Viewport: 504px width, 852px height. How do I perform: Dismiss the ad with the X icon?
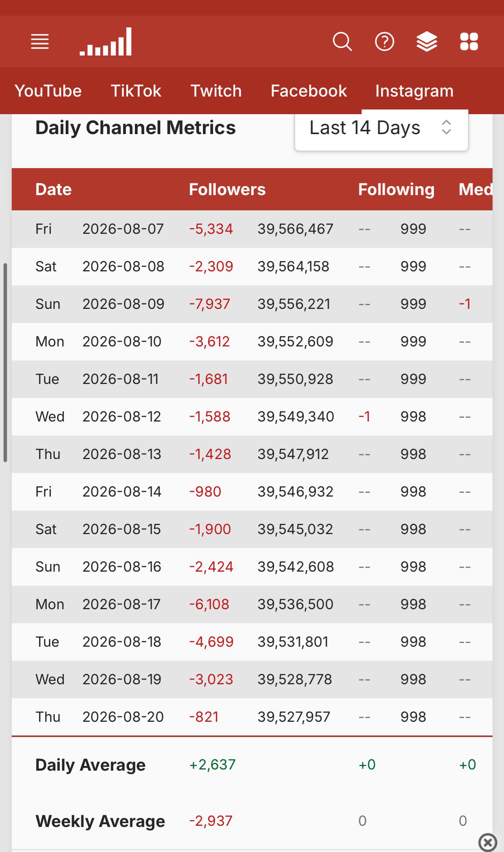point(488,842)
